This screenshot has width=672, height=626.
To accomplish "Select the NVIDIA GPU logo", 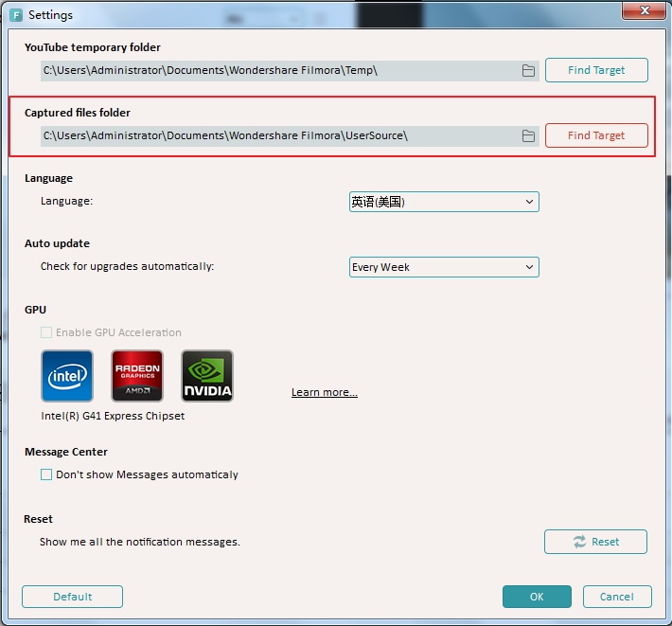I will pos(207,376).
